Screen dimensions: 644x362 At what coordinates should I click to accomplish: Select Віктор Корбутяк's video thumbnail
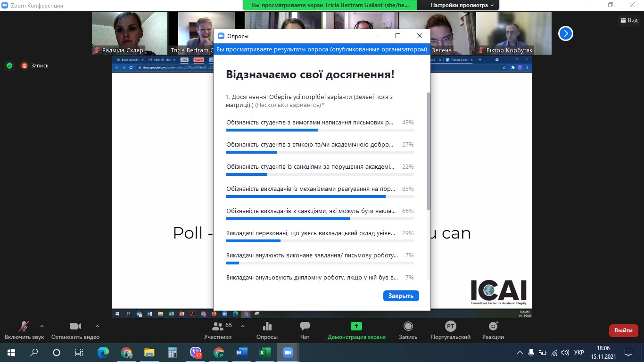coord(514,33)
